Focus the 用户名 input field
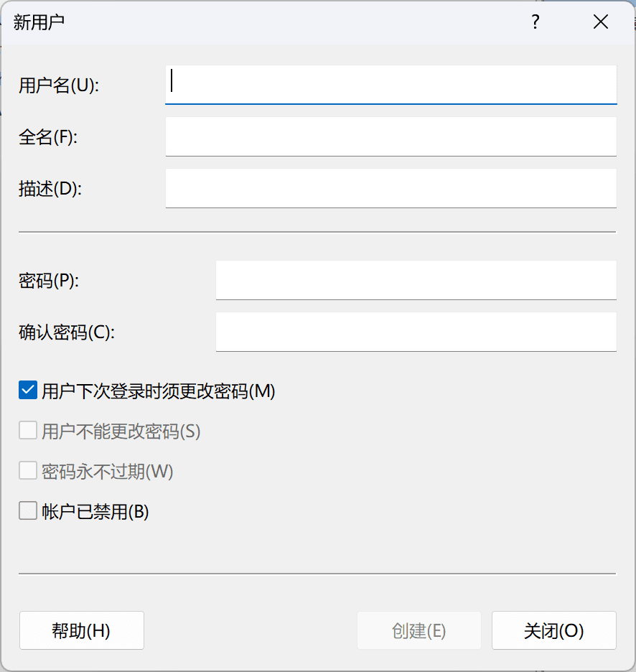Viewport: 636px width, 672px height. click(391, 83)
